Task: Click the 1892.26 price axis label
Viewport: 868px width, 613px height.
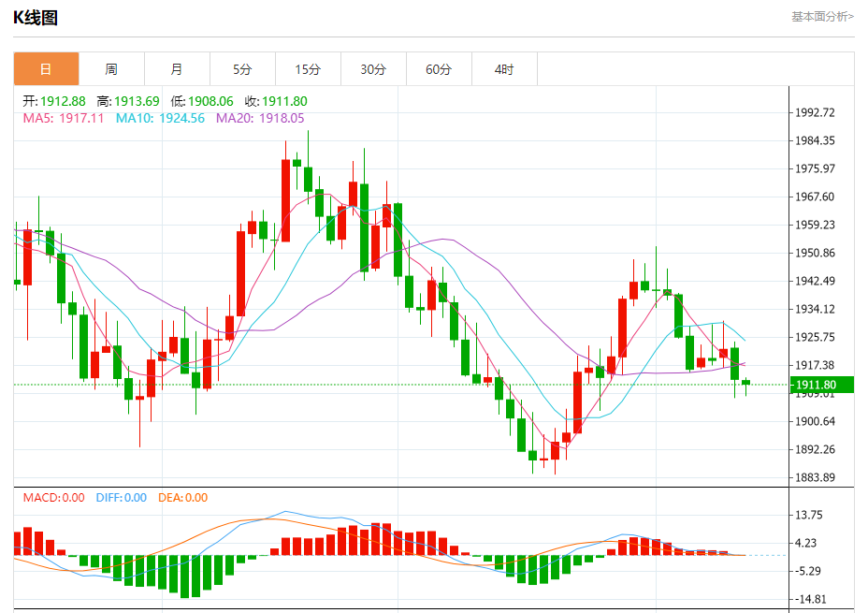Action: click(x=815, y=449)
